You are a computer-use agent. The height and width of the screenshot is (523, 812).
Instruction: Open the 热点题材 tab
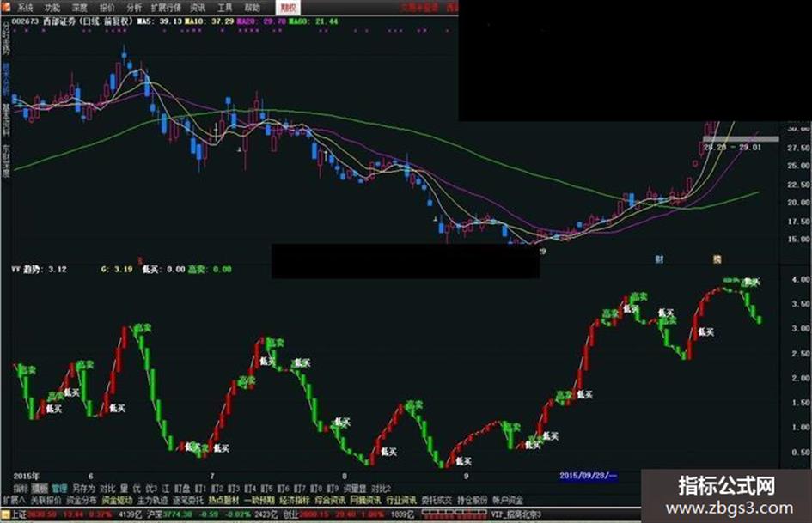(x=223, y=500)
